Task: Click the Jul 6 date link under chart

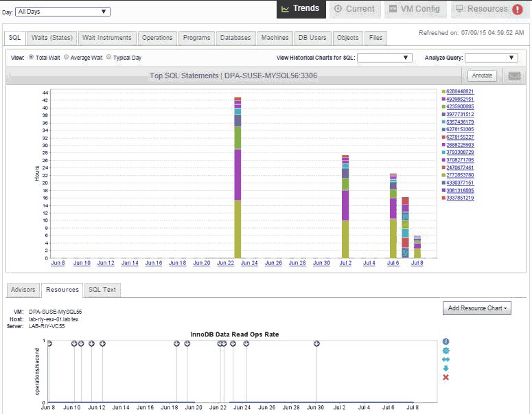Action: (x=393, y=263)
